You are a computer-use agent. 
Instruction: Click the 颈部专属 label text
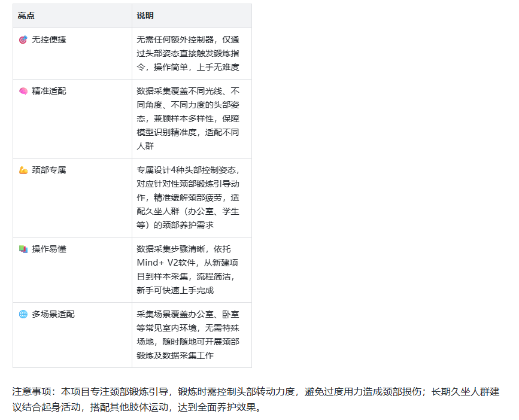point(49,171)
